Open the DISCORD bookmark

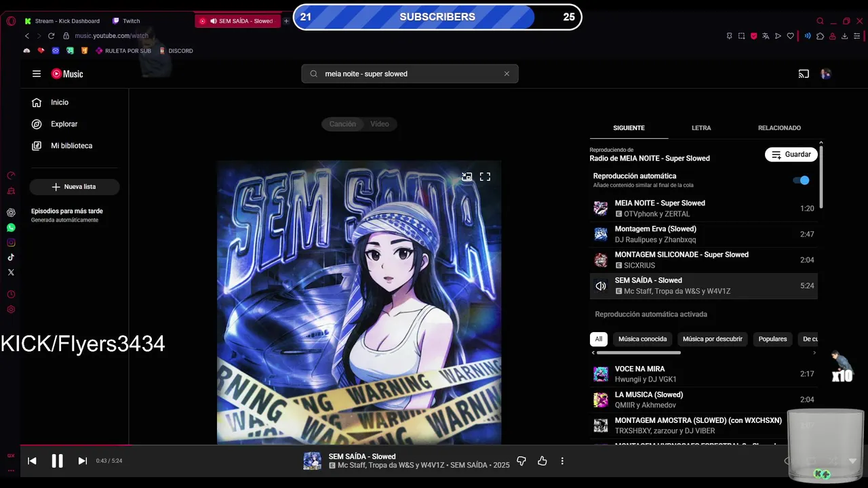click(176, 51)
